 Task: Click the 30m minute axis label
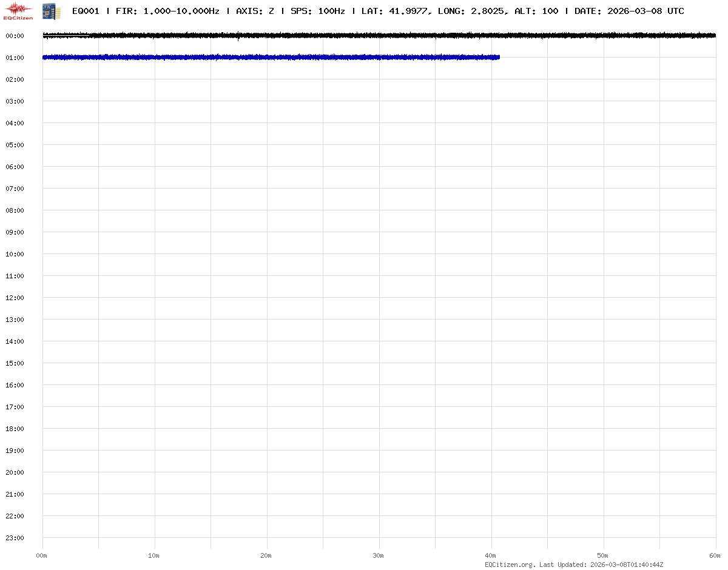click(379, 555)
